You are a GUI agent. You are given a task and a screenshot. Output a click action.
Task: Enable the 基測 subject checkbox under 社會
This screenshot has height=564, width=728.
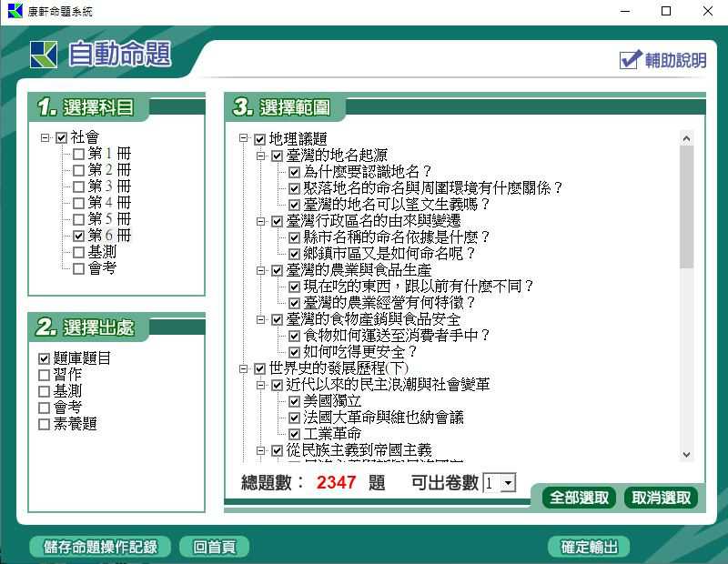(x=79, y=252)
